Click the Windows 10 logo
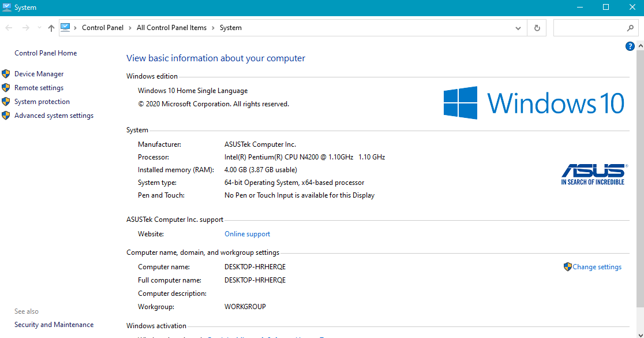 coord(534,103)
